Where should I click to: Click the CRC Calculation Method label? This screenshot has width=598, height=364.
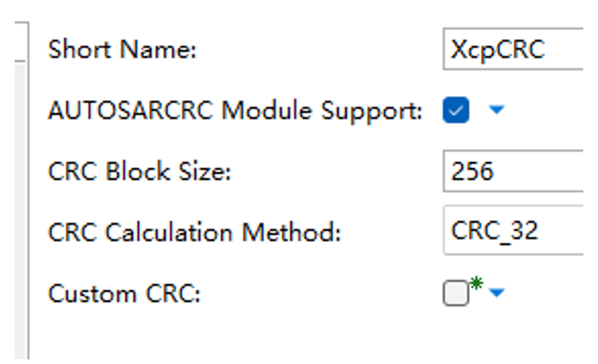click(x=194, y=233)
